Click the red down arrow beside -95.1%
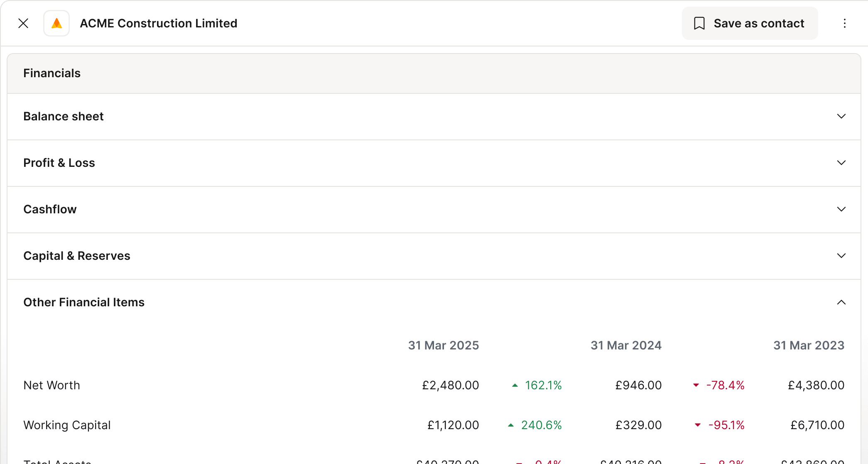Viewport: 868px width, 464px height. pyautogui.click(x=698, y=425)
